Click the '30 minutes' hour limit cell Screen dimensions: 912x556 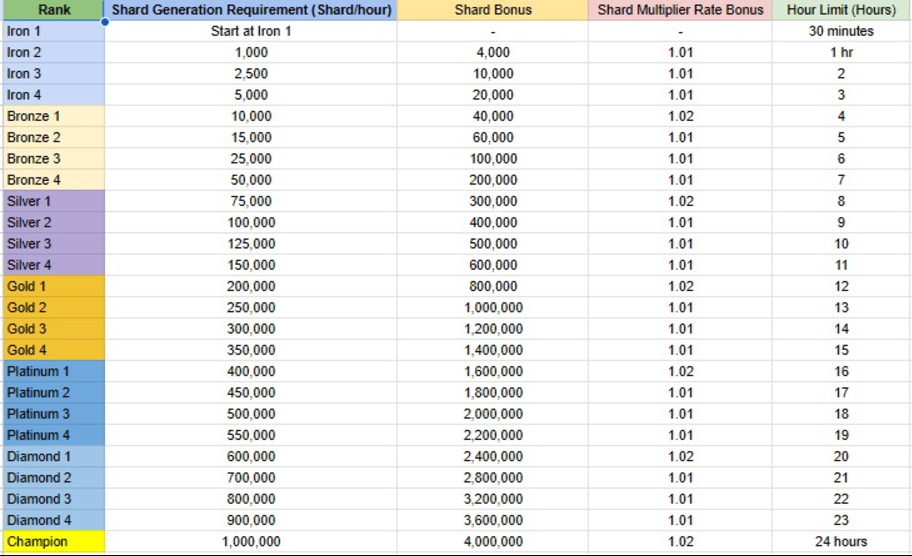[841, 31]
